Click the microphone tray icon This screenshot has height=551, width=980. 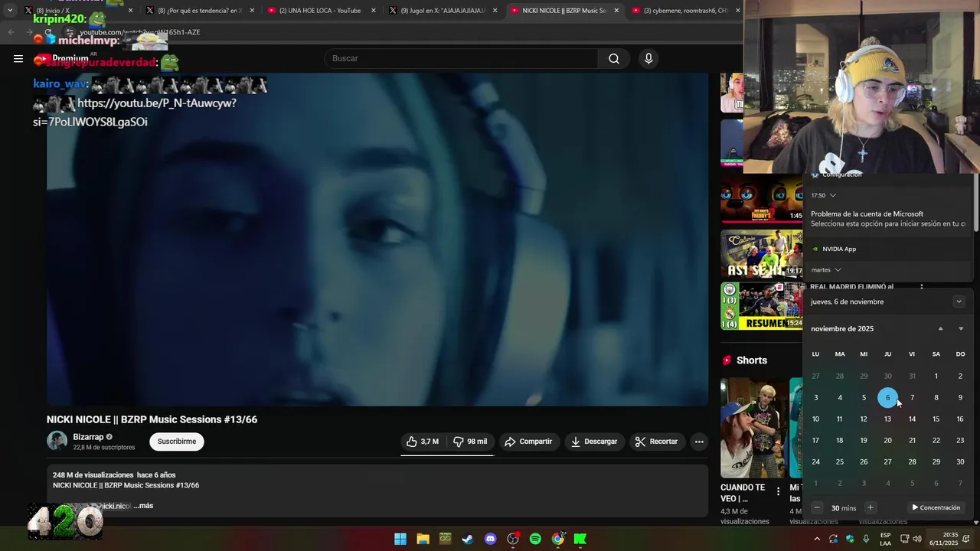coord(866,539)
